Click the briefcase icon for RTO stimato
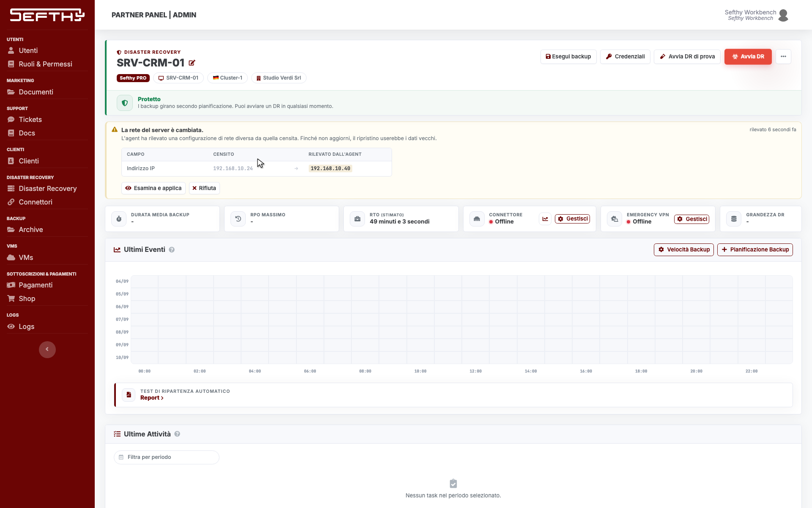The height and width of the screenshot is (508, 812). (x=357, y=219)
